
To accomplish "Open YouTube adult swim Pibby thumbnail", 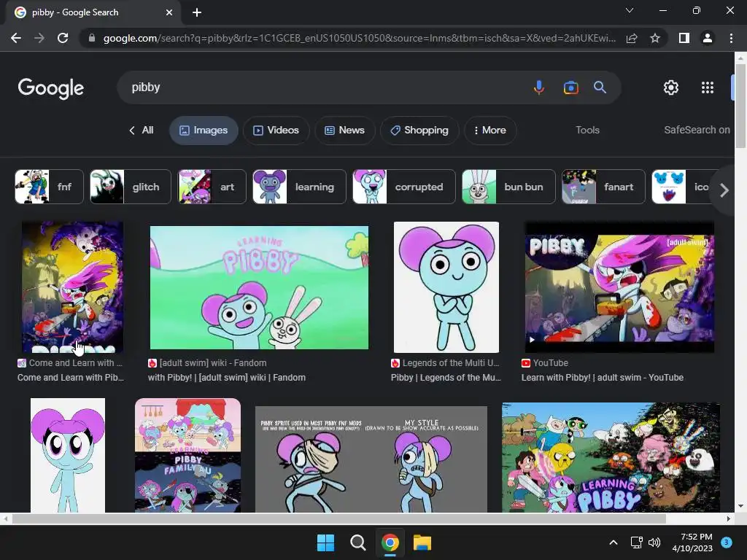I will coord(619,287).
